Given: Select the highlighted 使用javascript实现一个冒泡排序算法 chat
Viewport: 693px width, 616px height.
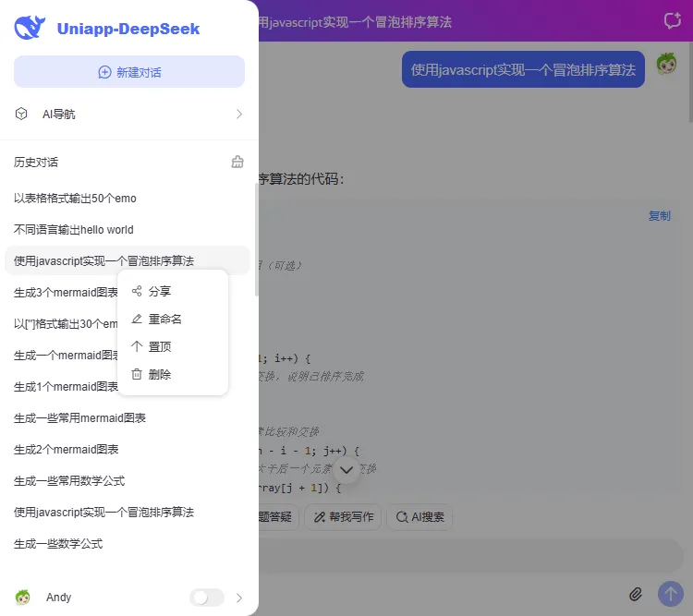Looking at the screenshot, I should click(128, 260).
